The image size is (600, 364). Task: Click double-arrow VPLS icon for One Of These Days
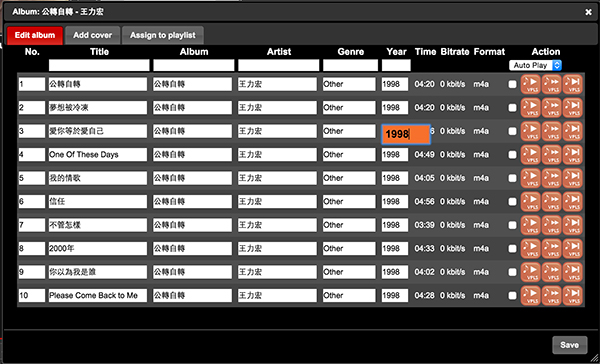point(551,155)
